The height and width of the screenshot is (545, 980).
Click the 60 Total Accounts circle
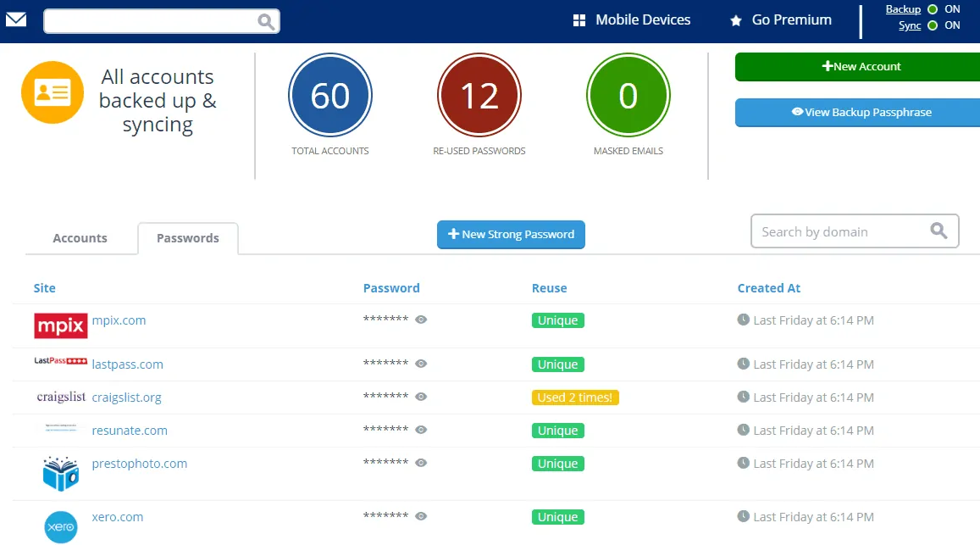pyautogui.click(x=330, y=95)
